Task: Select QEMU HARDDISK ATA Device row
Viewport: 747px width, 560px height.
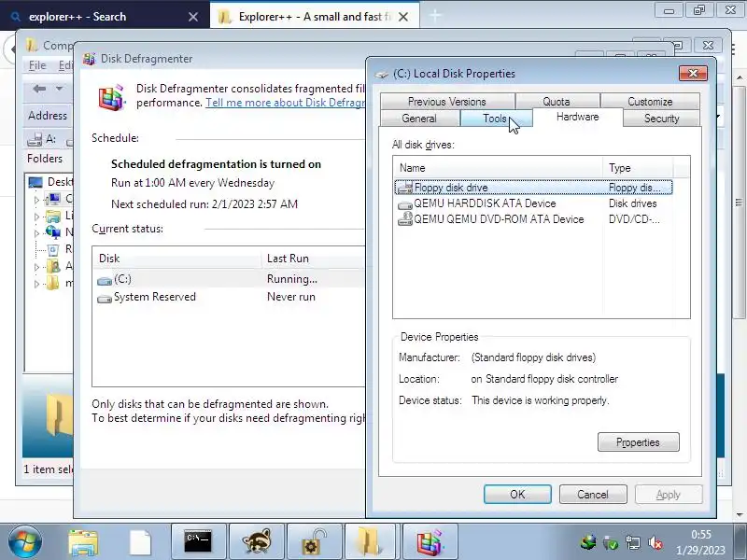Action: click(x=533, y=203)
